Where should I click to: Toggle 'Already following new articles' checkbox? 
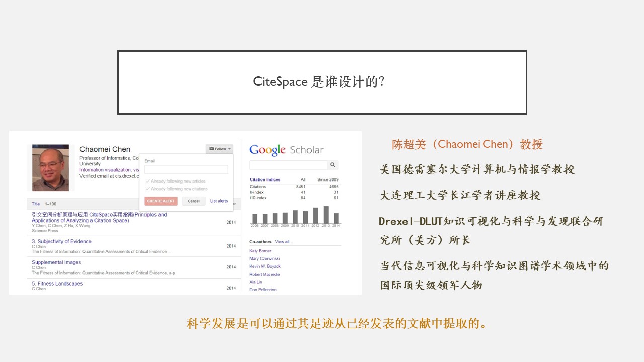point(147,181)
